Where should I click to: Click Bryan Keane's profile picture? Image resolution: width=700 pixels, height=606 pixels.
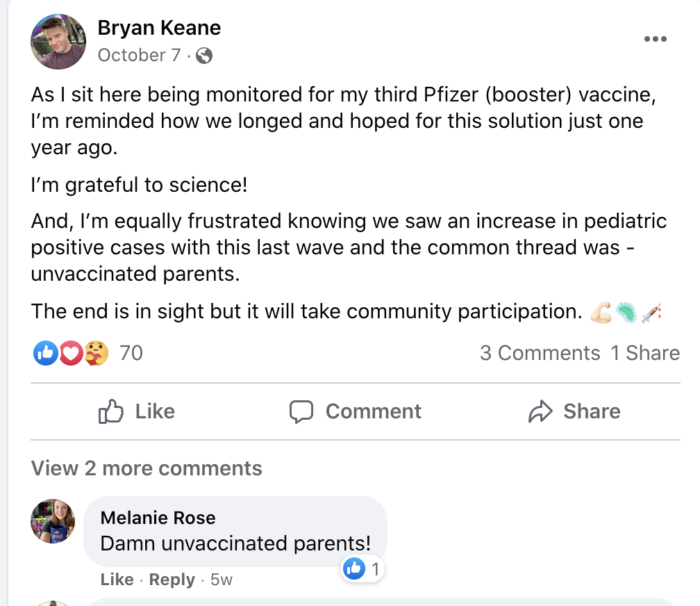(x=58, y=41)
